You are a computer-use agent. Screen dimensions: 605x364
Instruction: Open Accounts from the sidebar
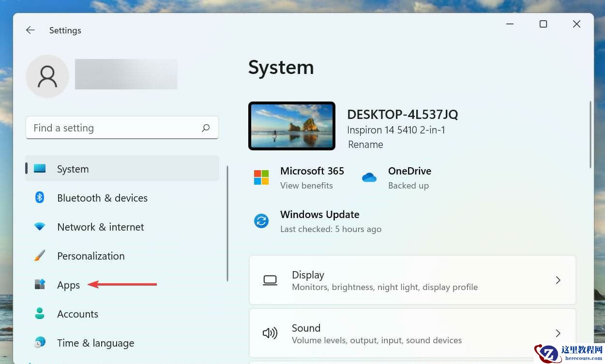[x=77, y=314]
